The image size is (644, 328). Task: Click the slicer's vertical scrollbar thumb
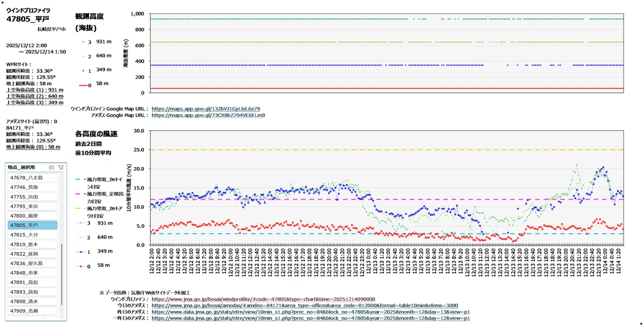[62, 273]
